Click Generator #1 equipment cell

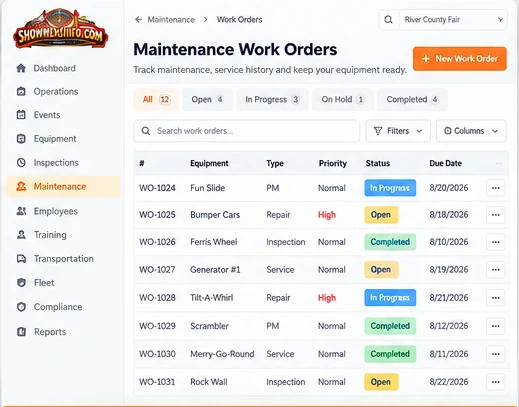coord(215,269)
